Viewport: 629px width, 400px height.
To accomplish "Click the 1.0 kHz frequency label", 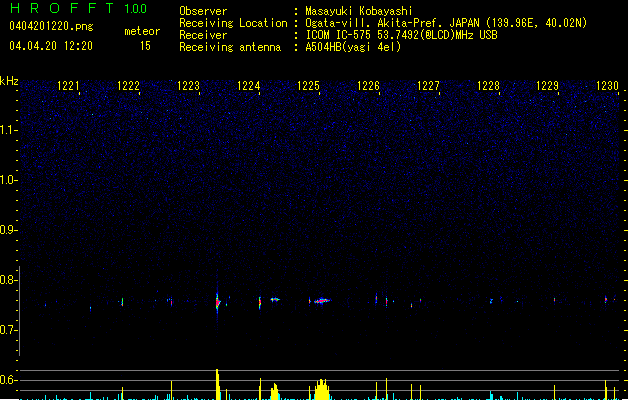I will click(x=9, y=180).
